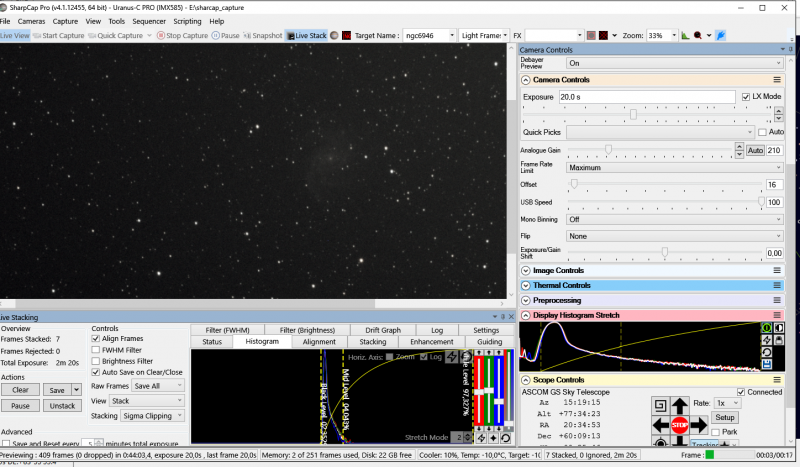Viewport: 800px width, 467px height.
Task: Open the Scope Controls hamburger menu
Action: click(777, 380)
